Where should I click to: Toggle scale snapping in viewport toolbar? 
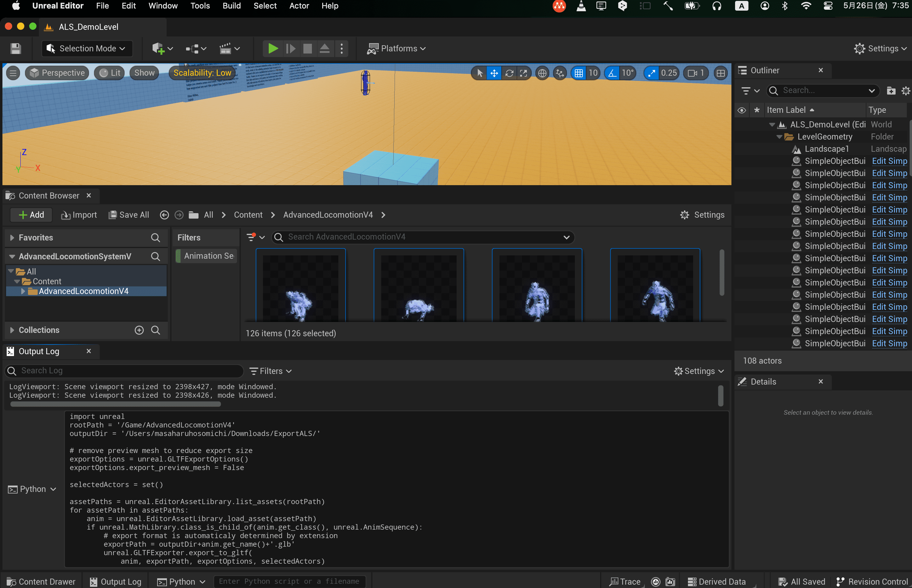[651, 73]
